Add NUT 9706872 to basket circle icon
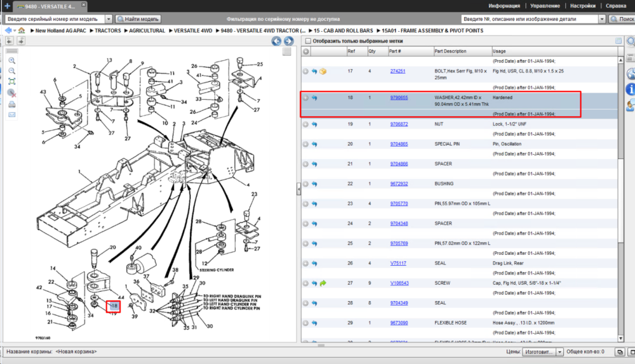This screenshot has height=364, width=635. tap(306, 124)
